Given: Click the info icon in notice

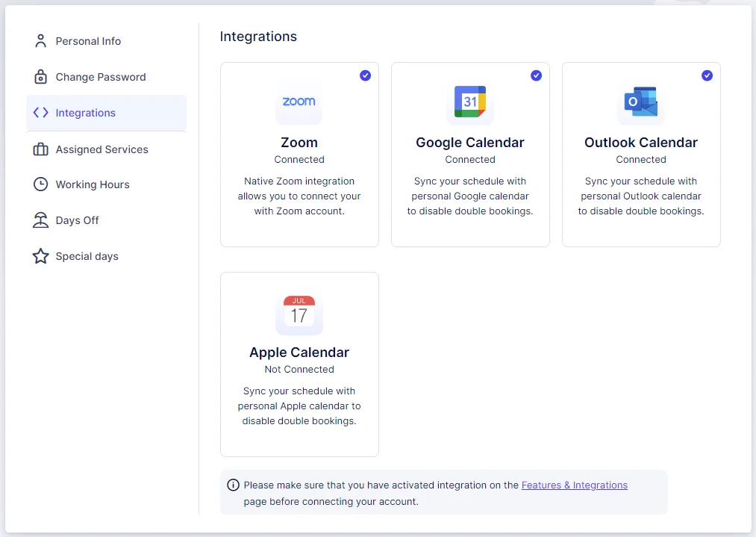Looking at the screenshot, I should click(x=234, y=485).
